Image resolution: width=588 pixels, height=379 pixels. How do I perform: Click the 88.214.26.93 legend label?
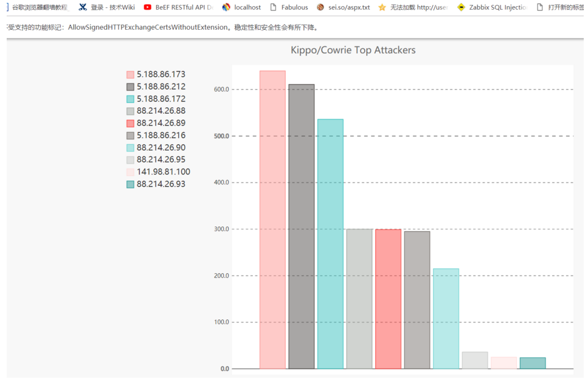click(161, 184)
